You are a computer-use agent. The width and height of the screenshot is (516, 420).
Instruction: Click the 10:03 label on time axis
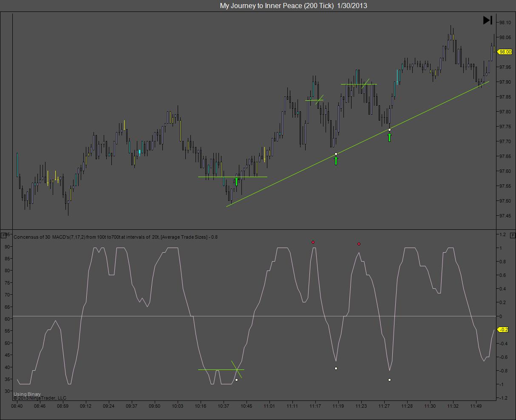point(177,406)
